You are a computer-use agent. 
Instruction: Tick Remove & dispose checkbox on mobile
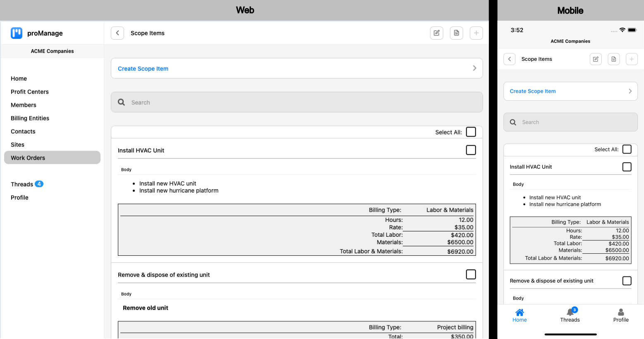coord(627,281)
